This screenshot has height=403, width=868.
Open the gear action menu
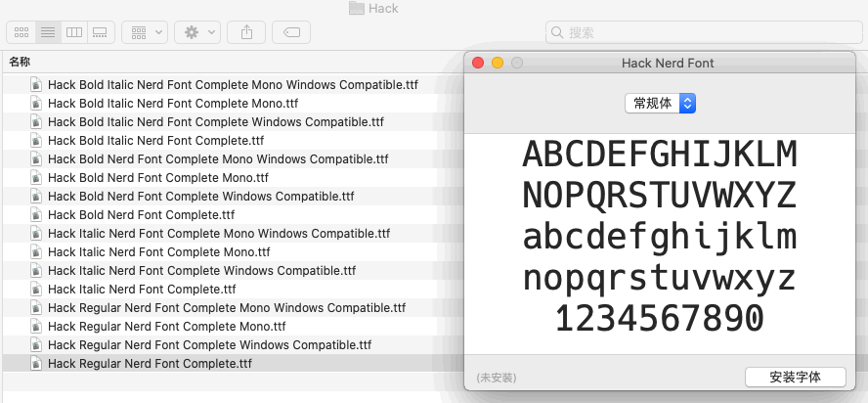pyautogui.click(x=197, y=32)
